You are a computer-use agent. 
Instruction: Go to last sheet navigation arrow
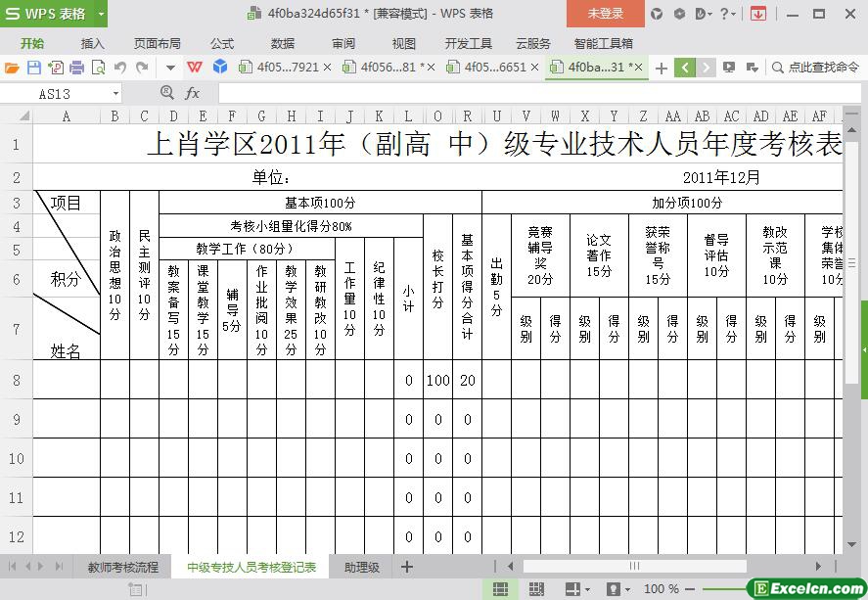[x=59, y=567]
